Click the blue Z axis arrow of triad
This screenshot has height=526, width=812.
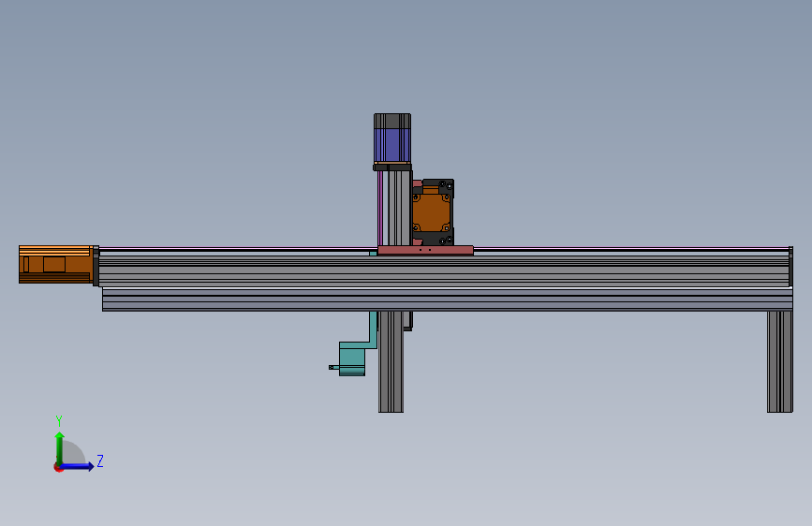(x=78, y=466)
